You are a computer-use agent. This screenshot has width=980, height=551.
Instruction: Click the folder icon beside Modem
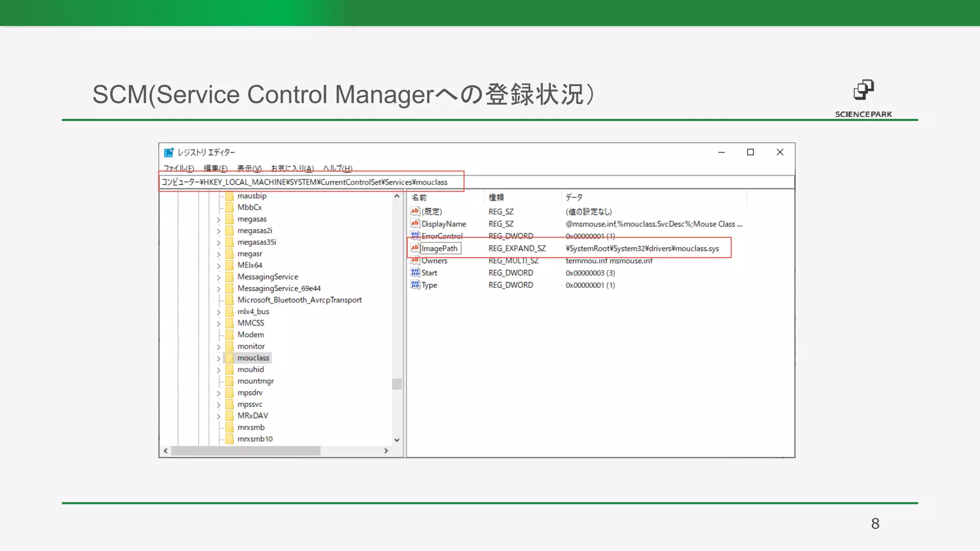230,334
